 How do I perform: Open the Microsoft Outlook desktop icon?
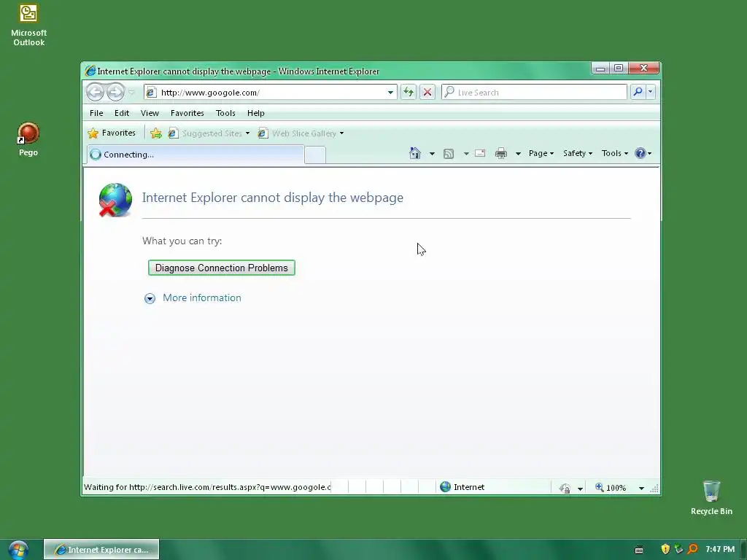pyautogui.click(x=28, y=26)
